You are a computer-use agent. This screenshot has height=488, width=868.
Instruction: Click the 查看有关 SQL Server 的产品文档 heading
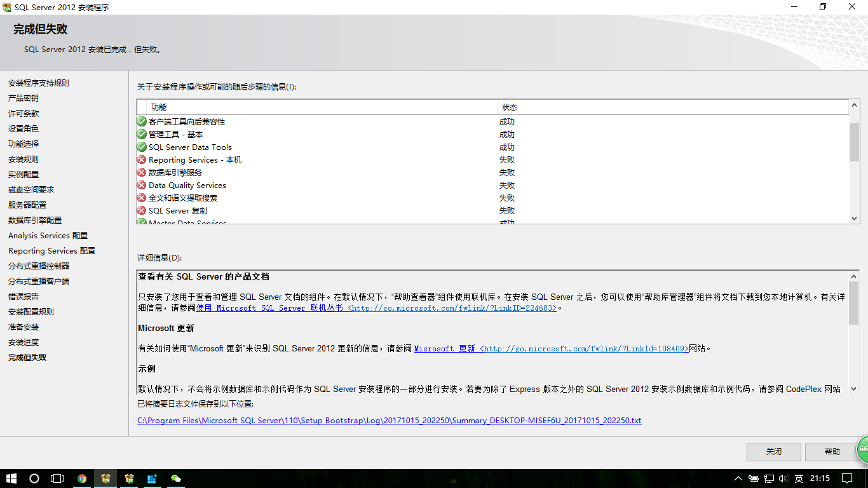click(x=204, y=276)
